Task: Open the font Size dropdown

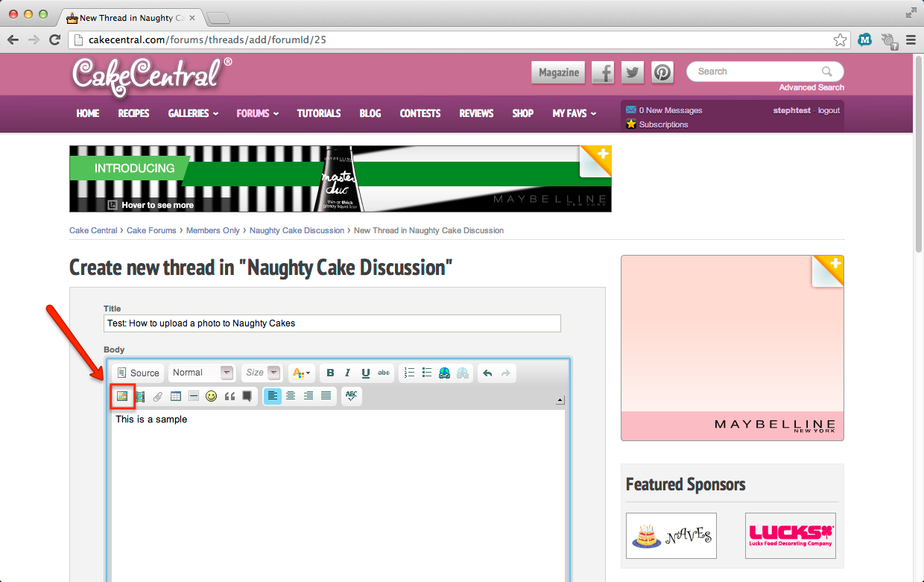Action: point(262,373)
